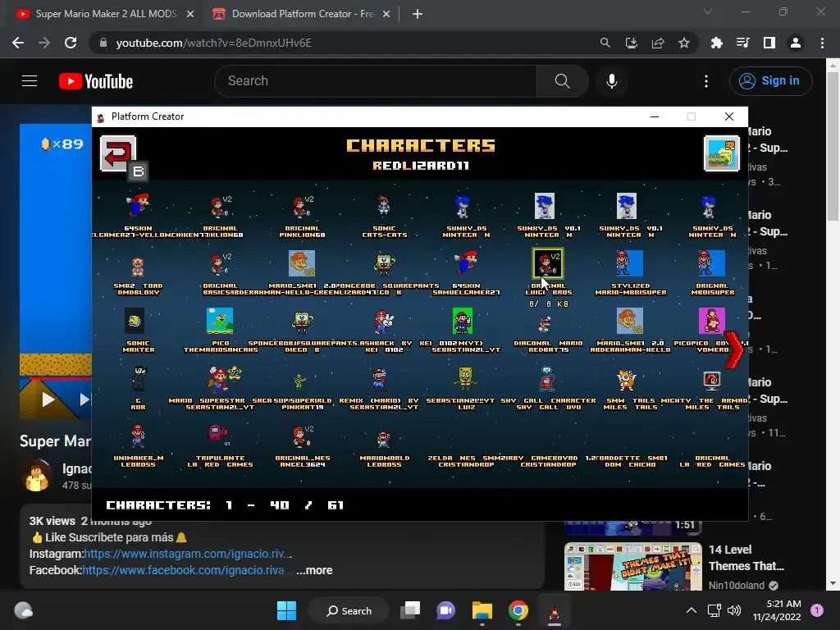Viewport: 840px width, 630px height.
Task: Bookmark this page with star icon
Action: tap(683, 43)
